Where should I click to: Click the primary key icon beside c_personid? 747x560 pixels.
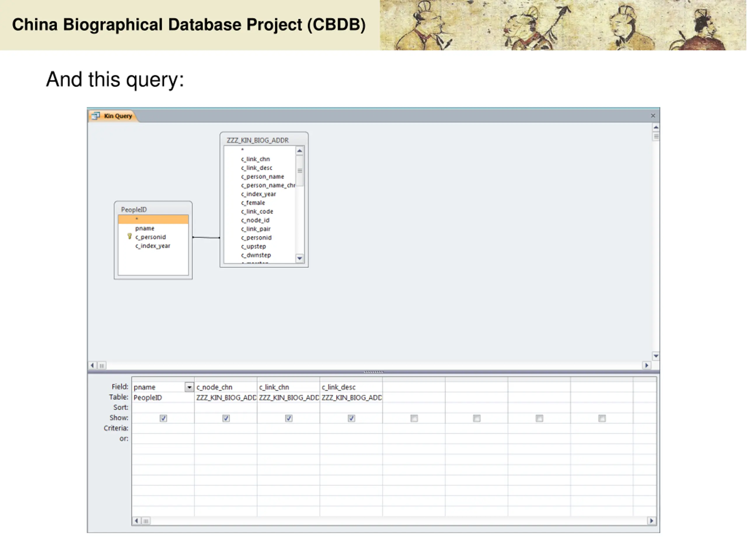[129, 237]
